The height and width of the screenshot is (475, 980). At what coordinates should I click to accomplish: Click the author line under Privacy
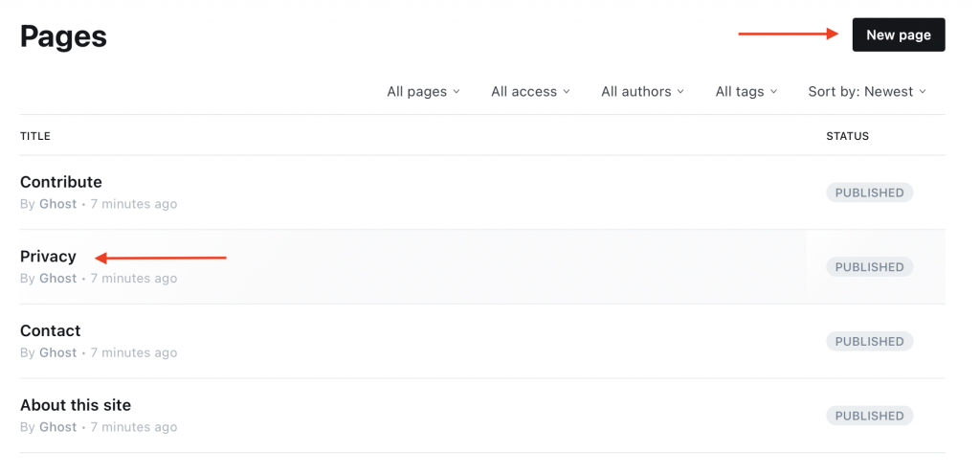(98, 279)
